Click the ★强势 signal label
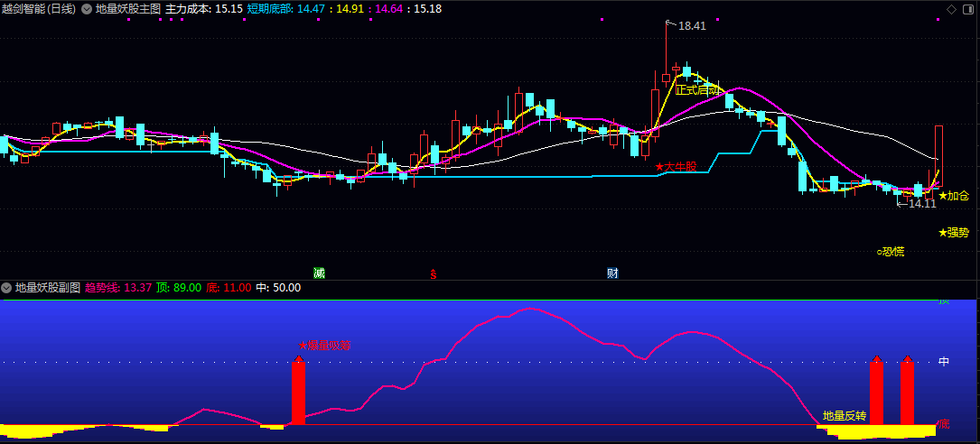 [x=954, y=233]
